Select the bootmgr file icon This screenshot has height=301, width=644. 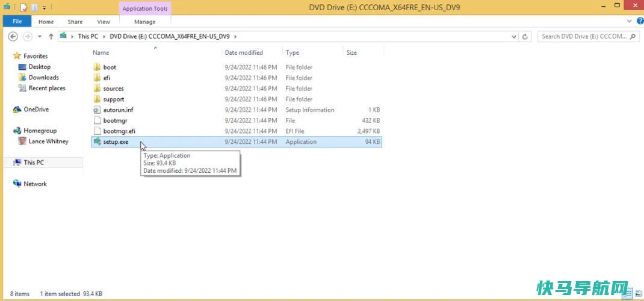pos(97,120)
